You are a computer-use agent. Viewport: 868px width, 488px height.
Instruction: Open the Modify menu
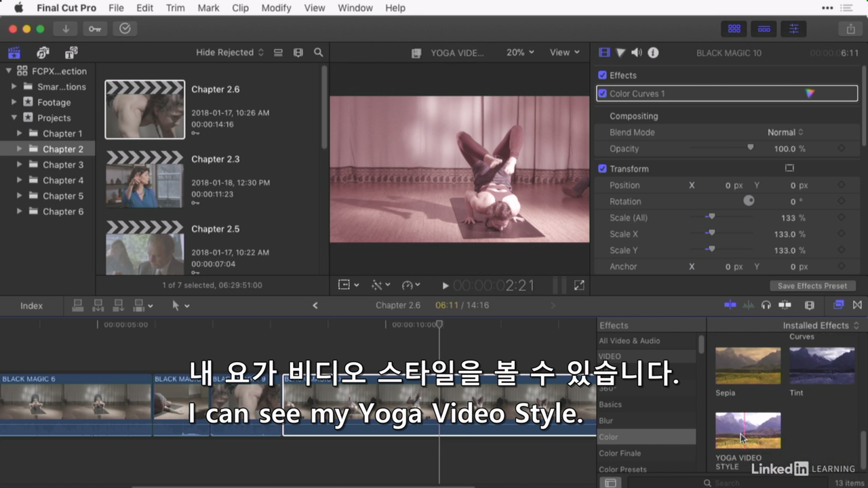[276, 8]
